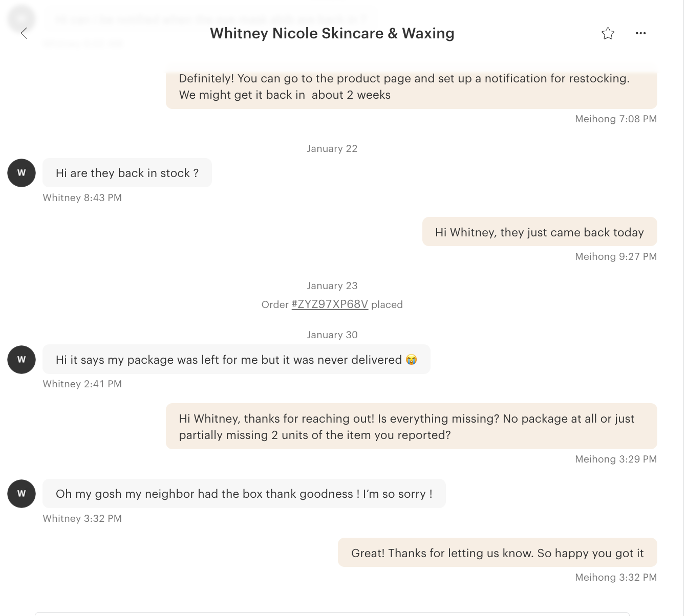Select the package never delivered message

click(x=228, y=360)
